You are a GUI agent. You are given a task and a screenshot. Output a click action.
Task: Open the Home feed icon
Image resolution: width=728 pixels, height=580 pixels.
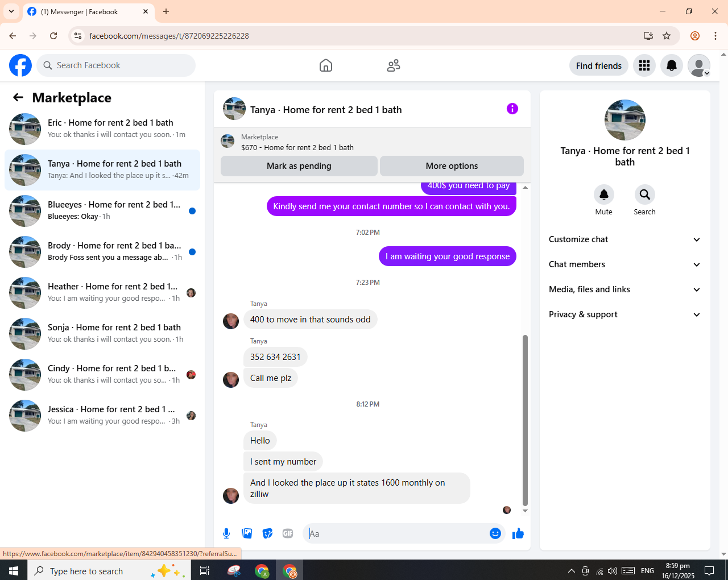(x=326, y=65)
